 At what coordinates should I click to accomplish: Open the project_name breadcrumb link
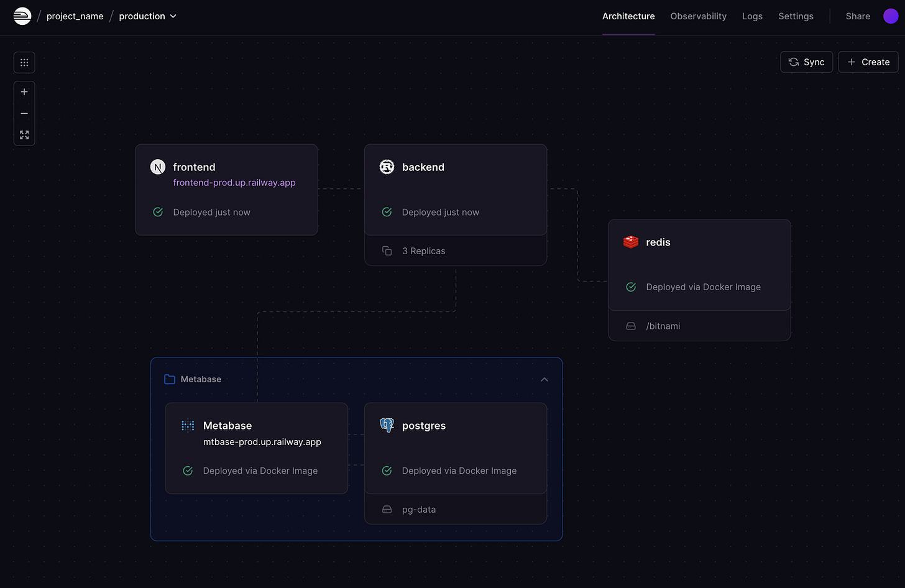click(75, 16)
